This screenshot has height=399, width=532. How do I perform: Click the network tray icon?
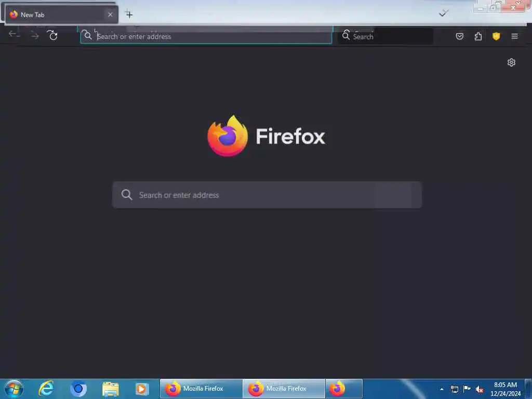tap(455, 389)
